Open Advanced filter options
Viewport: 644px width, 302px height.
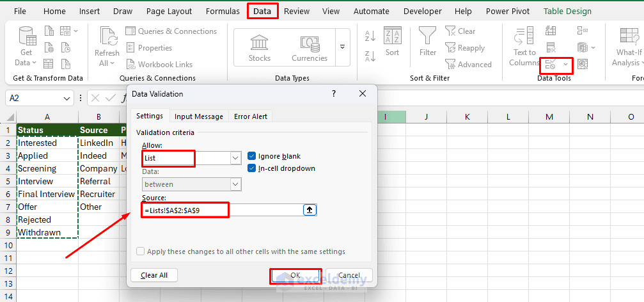click(x=468, y=64)
